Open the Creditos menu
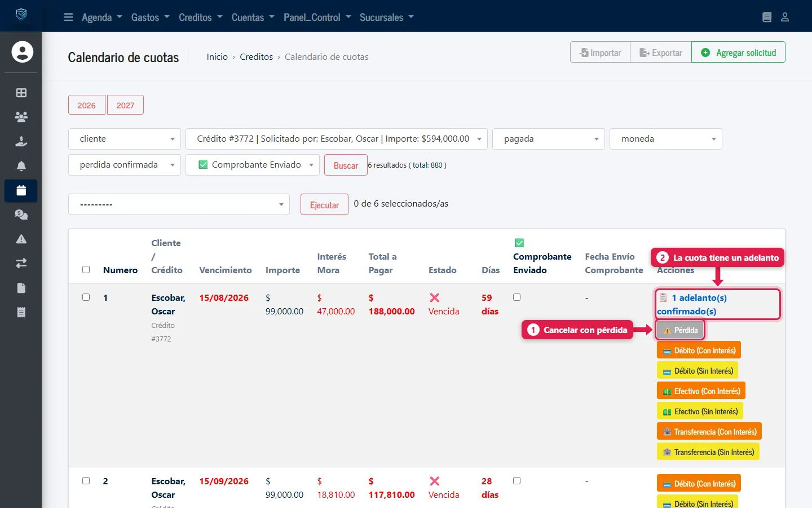Screen dimensions: 812x508 pyautogui.click(x=200, y=17)
